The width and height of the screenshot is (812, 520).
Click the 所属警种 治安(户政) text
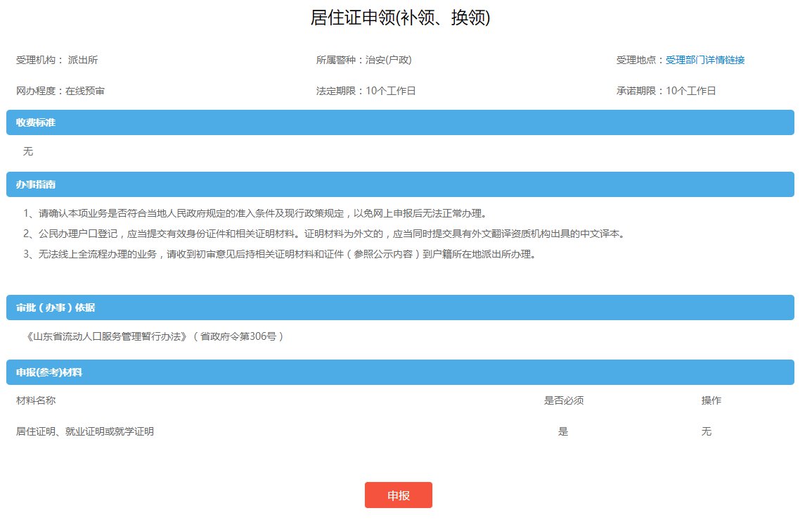point(363,61)
